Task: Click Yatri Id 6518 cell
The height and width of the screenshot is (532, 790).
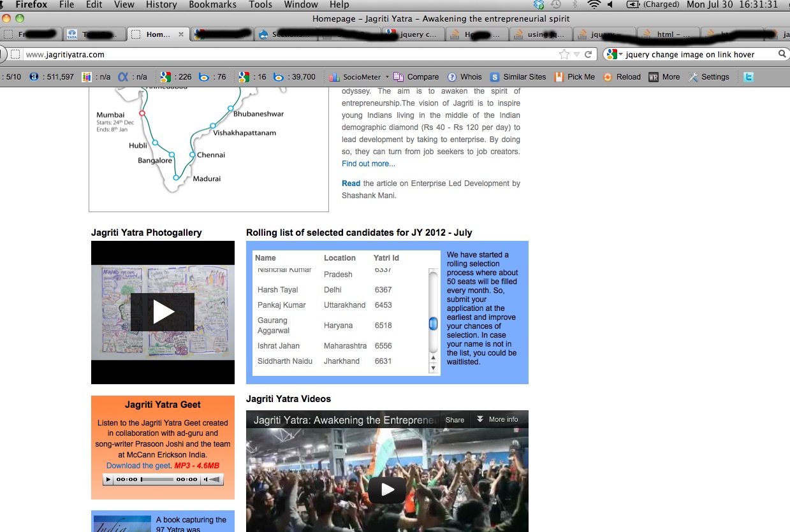Action: coord(383,326)
